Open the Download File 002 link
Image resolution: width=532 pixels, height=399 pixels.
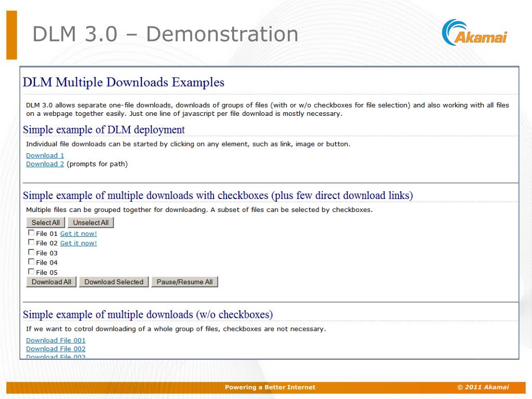[x=56, y=349]
